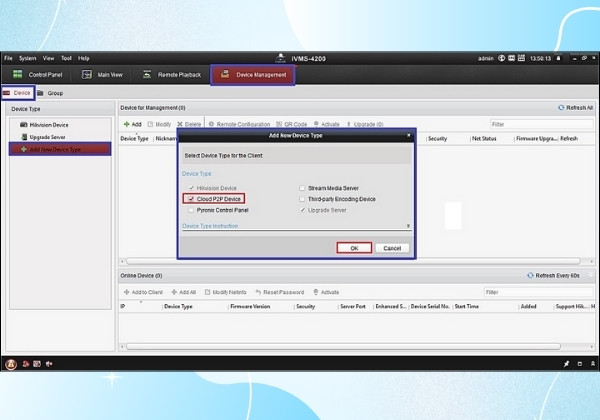Toggle the Upgrade Server checkbox in the dialog
Screen dimensions: 600x420
click(302, 210)
